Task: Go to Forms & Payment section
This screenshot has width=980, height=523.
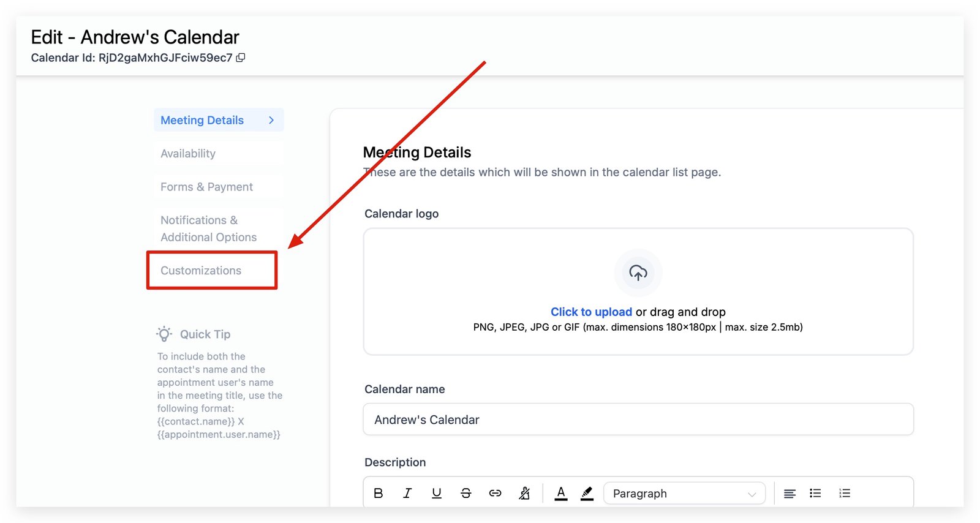Action: pyautogui.click(x=206, y=187)
